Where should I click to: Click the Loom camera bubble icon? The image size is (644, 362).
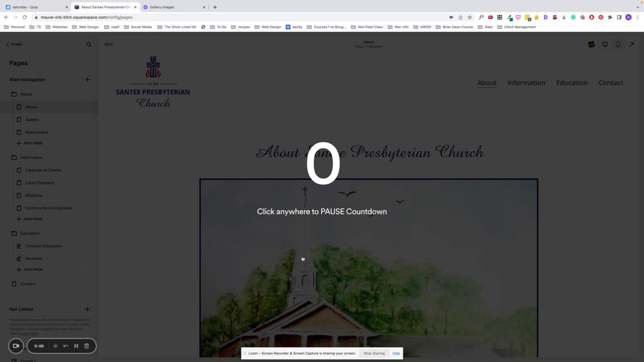(x=16, y=346)
